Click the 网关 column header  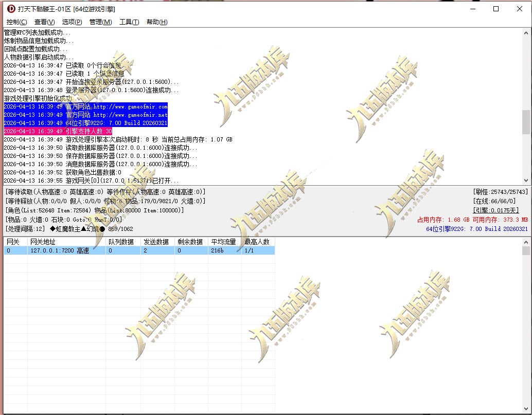[x=15, y=242]
